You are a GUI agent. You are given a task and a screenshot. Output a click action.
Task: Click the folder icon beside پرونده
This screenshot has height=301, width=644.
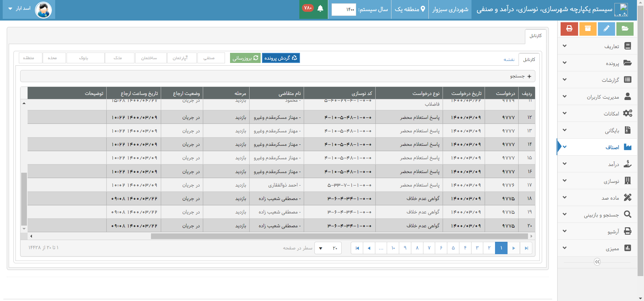tap(628, 63)
